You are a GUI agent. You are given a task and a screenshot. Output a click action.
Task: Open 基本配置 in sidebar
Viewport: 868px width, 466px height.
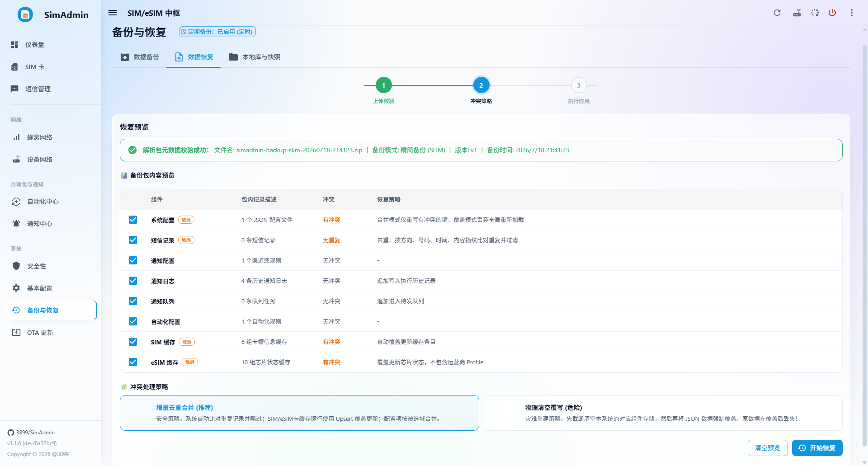click(x=50, y=288)
